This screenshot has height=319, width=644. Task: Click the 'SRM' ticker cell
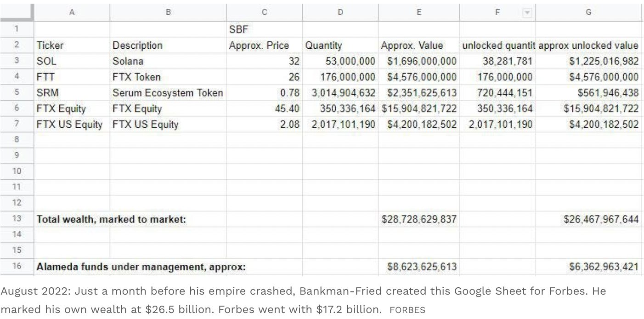[x=72, y=93]
